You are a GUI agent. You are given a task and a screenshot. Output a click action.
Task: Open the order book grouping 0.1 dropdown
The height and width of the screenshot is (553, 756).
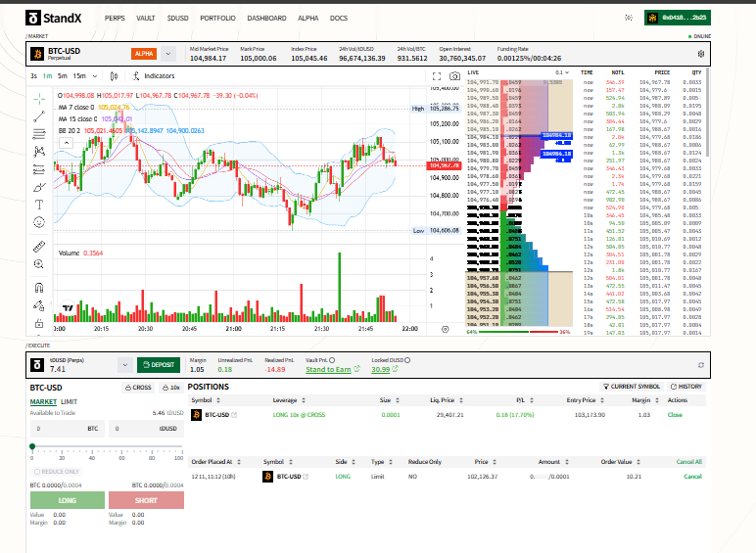(x=562, y=72)
